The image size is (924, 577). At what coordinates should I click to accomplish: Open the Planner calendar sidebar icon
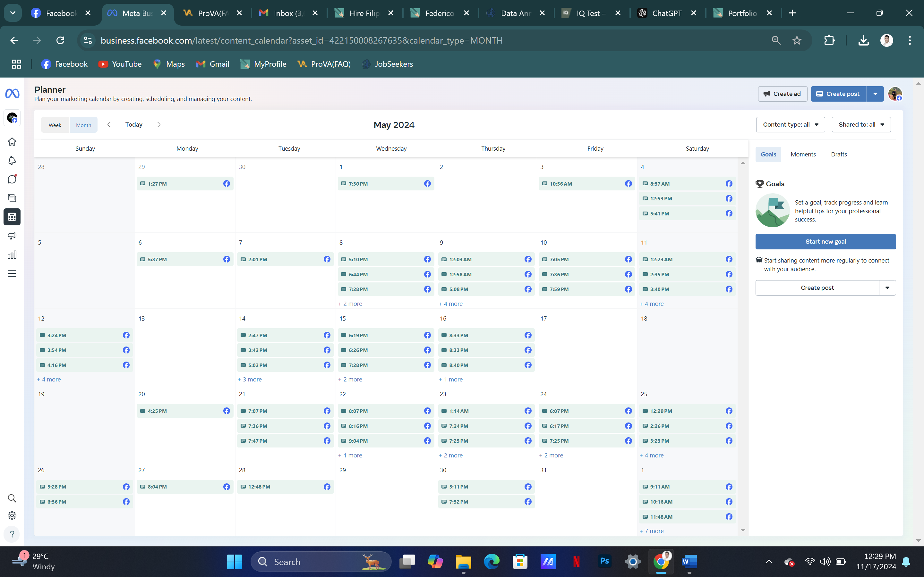[12, 217]
